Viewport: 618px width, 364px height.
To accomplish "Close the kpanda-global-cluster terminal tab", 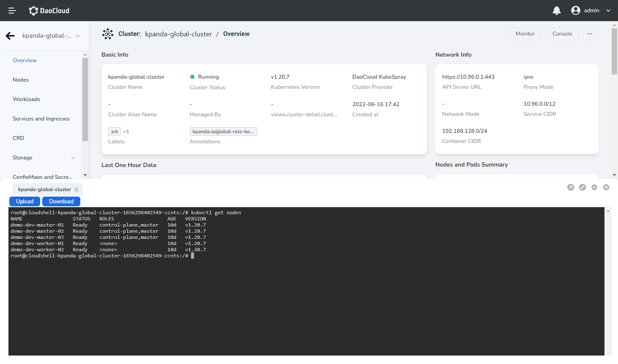I will pos(76,190).
